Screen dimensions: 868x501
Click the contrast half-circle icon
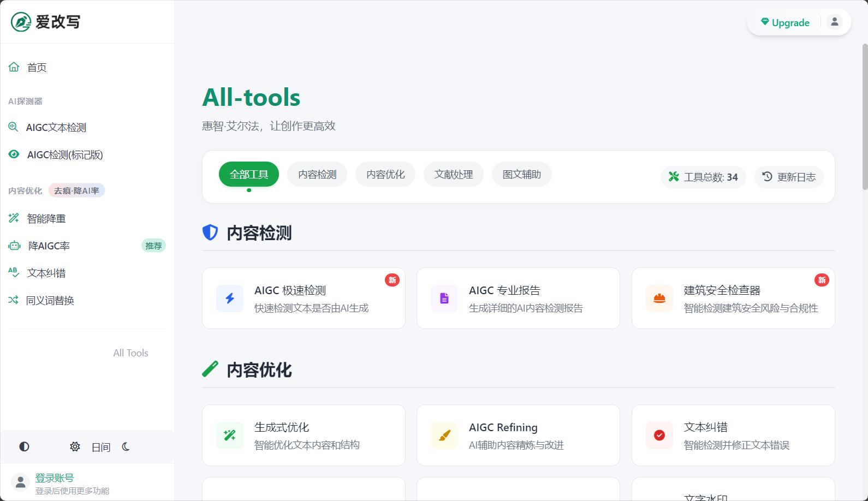click(24, 446)
